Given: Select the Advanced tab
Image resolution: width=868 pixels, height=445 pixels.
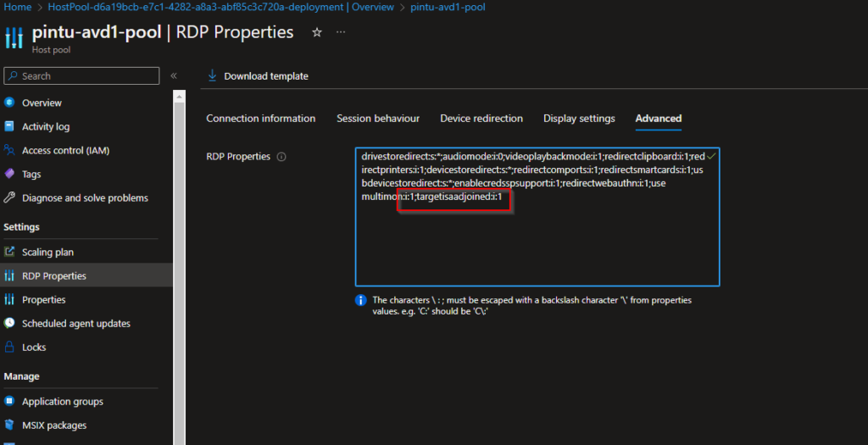Looking at the screenshot, I should click(x=658, y=119).
